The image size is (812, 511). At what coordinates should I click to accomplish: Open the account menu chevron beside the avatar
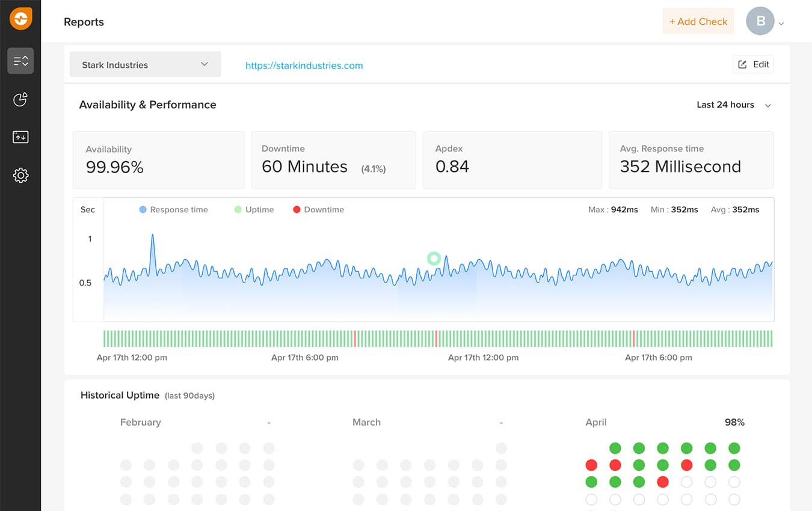pyautogui.click(x=780, y=23)
